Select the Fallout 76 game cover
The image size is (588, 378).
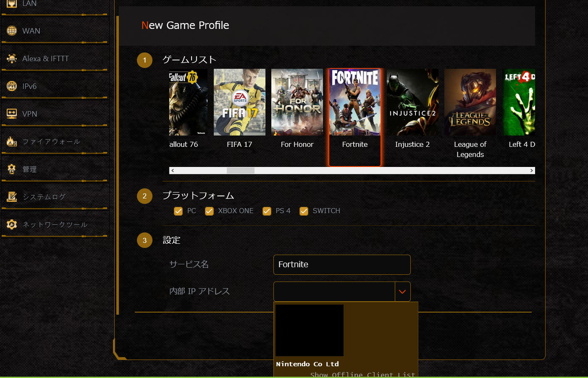[188, 102]
